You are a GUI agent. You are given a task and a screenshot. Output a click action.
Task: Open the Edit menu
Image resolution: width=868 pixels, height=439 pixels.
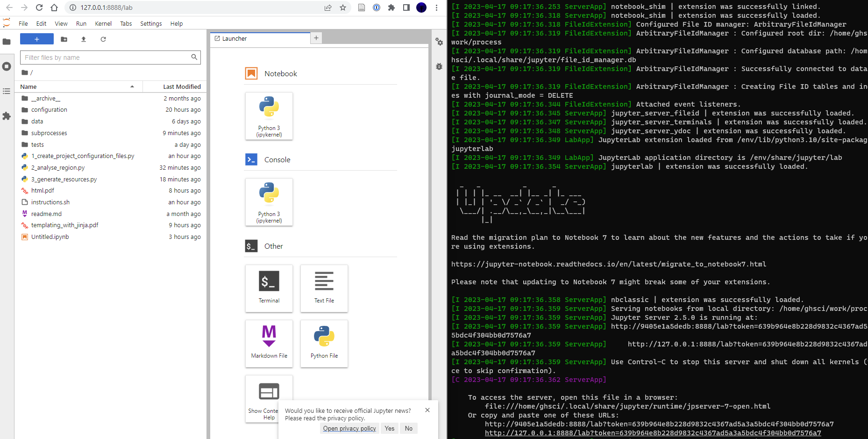[x=41, y=23]
